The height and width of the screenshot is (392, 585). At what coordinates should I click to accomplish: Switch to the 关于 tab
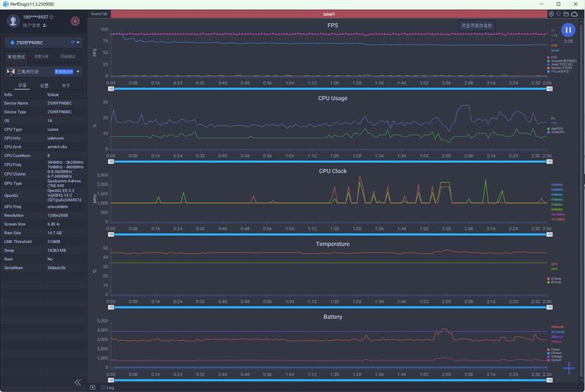(66, 86)
